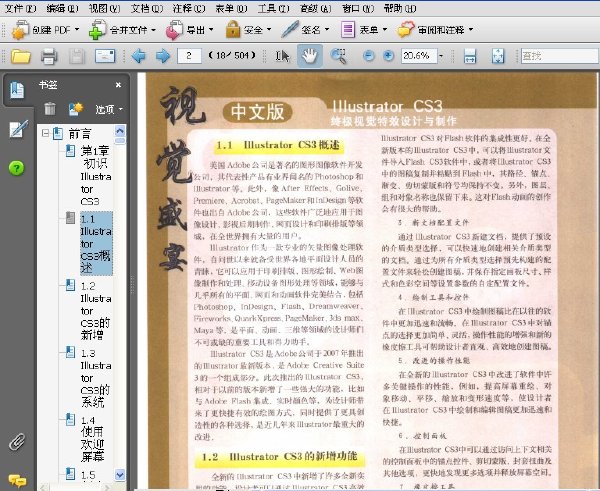Select bookmark 1.3 Illustrator CS3的系统
600x491 pixels.
click(x=95, y=378)
